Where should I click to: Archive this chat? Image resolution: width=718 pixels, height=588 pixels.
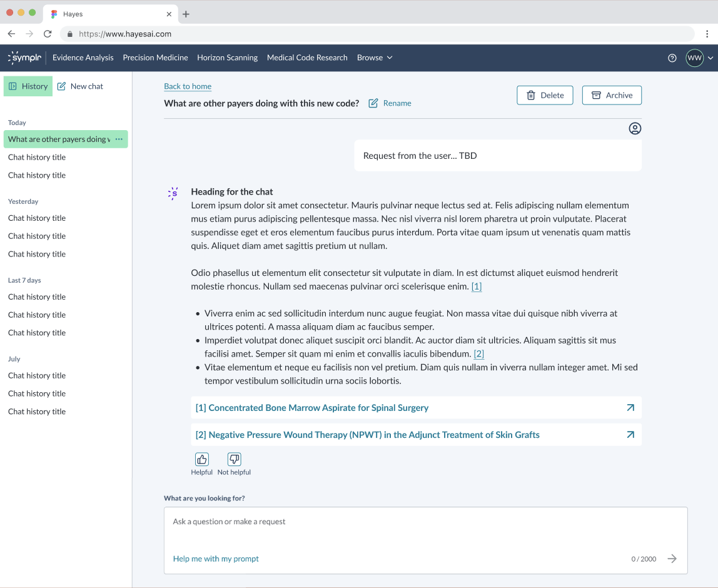(612, 95)
